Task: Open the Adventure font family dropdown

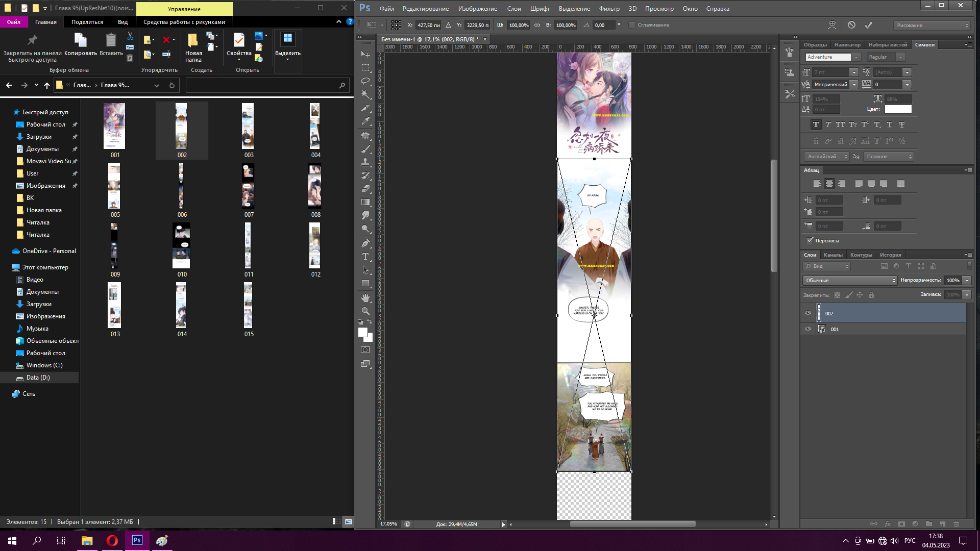Action: (x=856, y=57)
